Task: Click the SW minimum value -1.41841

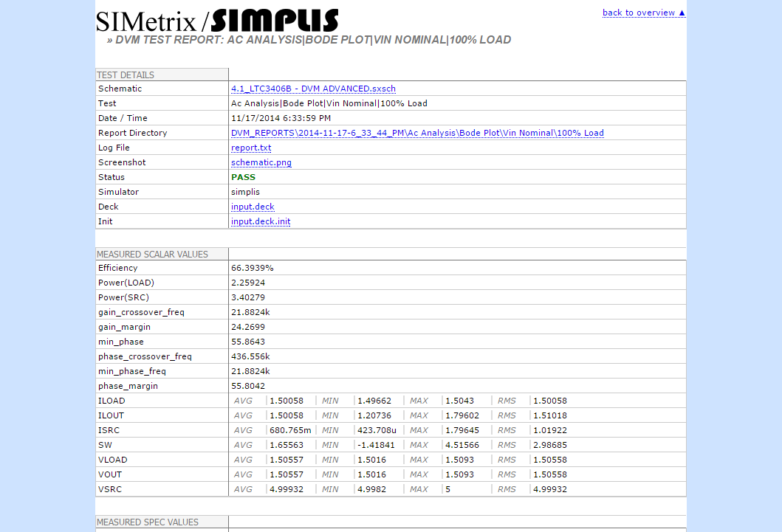Action: coord(377,445)
